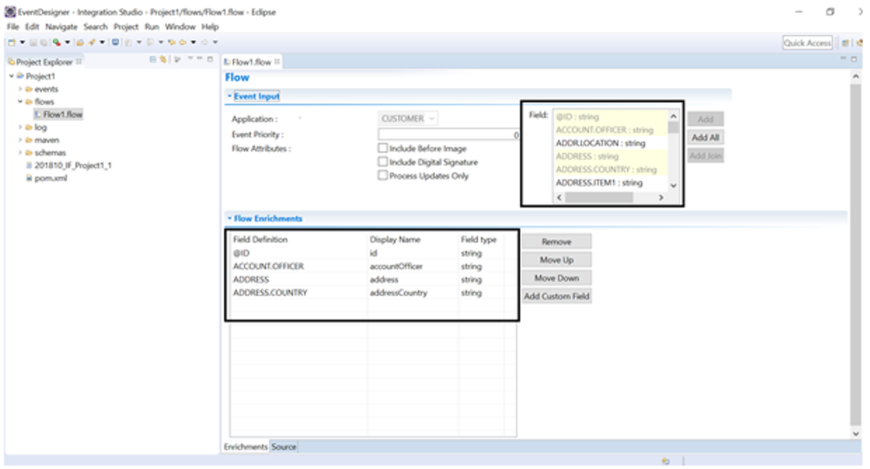Open the Flow1.flow file in the tree
Viewport: 870px width, 469px height.
coord(62,114)
